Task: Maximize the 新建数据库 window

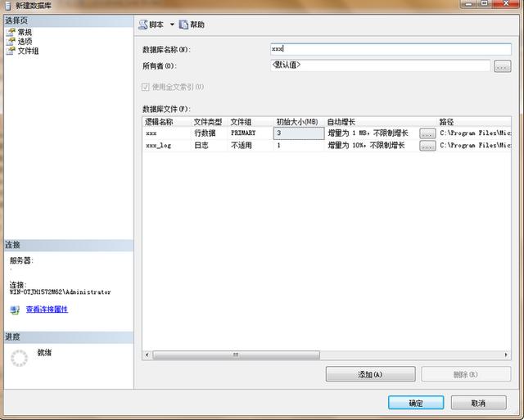Action: (484, 3)
